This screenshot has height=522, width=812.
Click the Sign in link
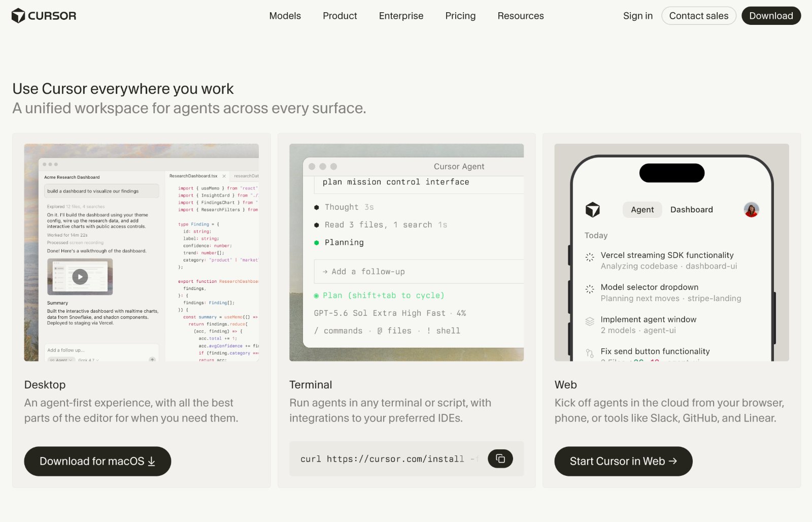637,16
